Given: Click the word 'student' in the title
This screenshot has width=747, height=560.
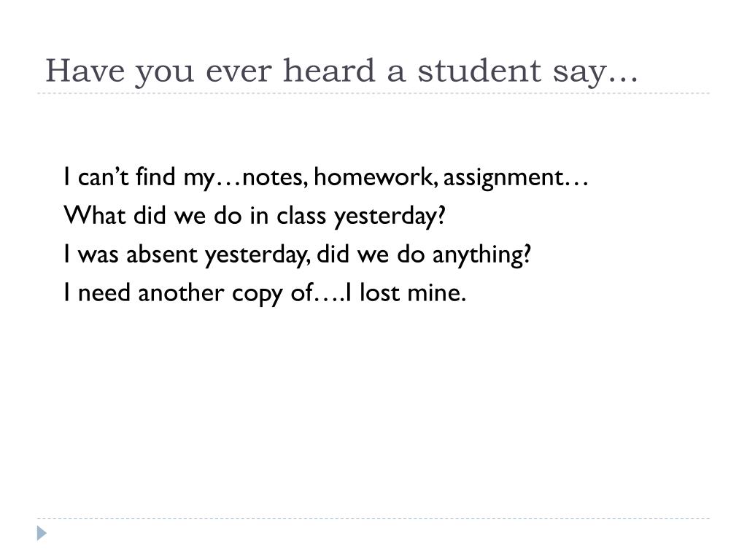Looking at the screenshot, I should tap(479, 70).
